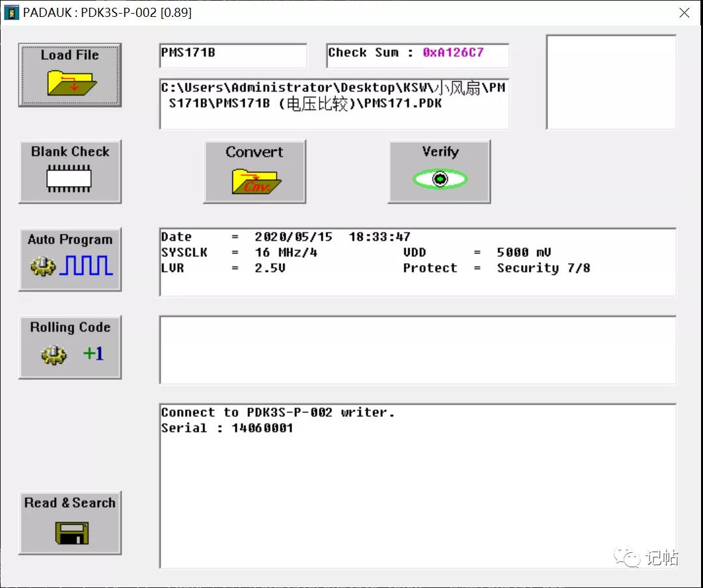
Task: Click the Check Sum value 0xA126C7
Action: 453,53
